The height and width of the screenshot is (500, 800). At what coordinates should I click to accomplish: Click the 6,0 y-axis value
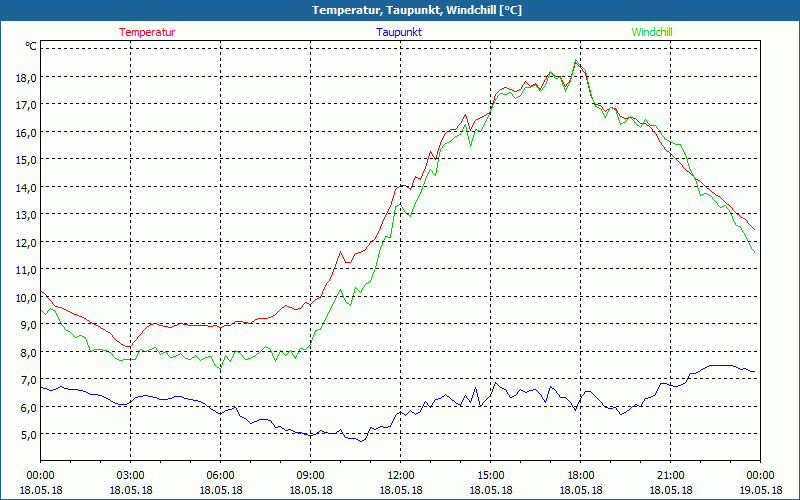[x=29, y=408]
